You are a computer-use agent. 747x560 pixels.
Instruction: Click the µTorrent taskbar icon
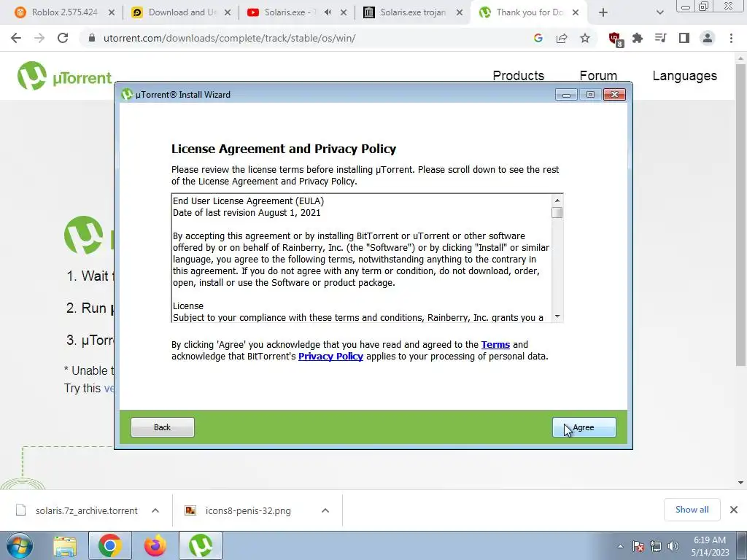click(201, 545)
